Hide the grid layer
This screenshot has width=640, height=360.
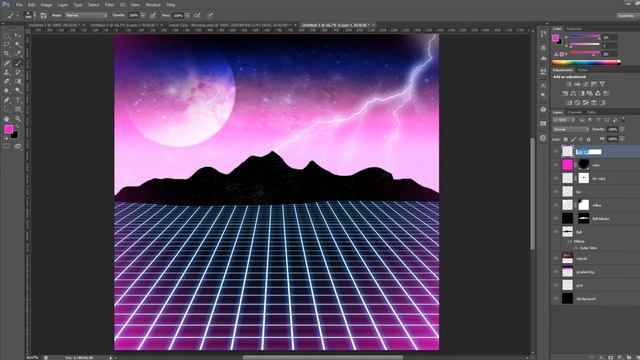[x=556, y=285]
